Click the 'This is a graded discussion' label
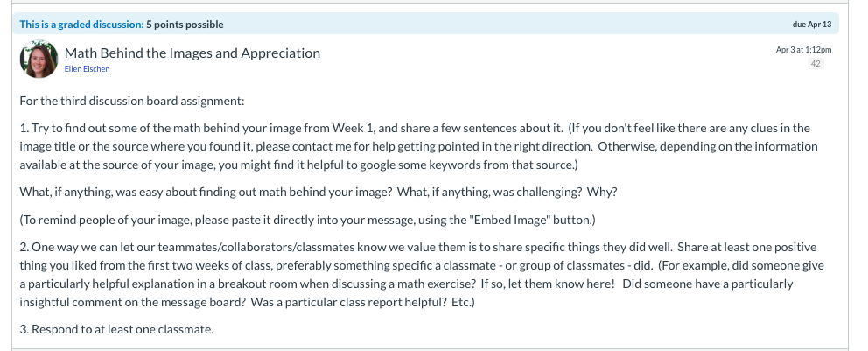Image resolution: width=868 pixels, height=351 pixels. [x=82, y=25]
